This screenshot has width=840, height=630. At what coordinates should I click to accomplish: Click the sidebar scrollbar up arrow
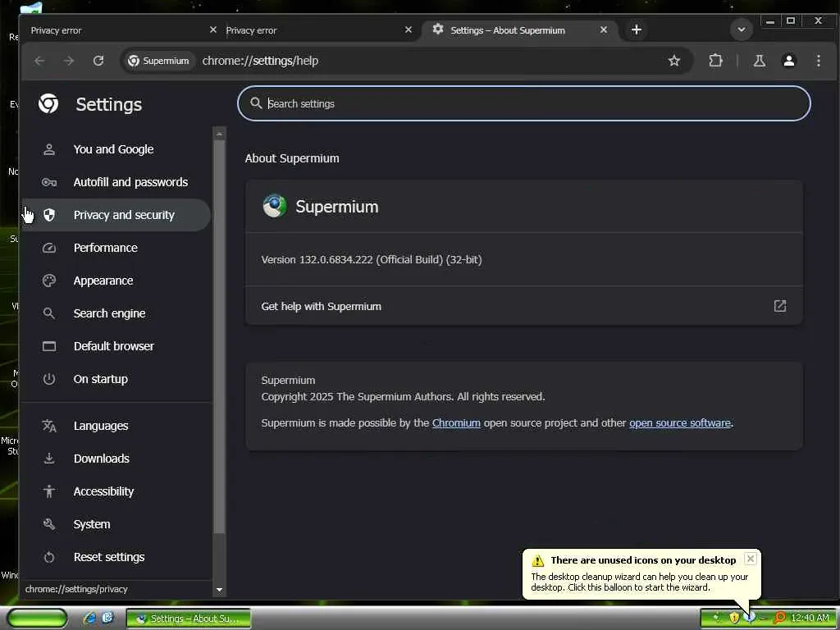[219, 134]
